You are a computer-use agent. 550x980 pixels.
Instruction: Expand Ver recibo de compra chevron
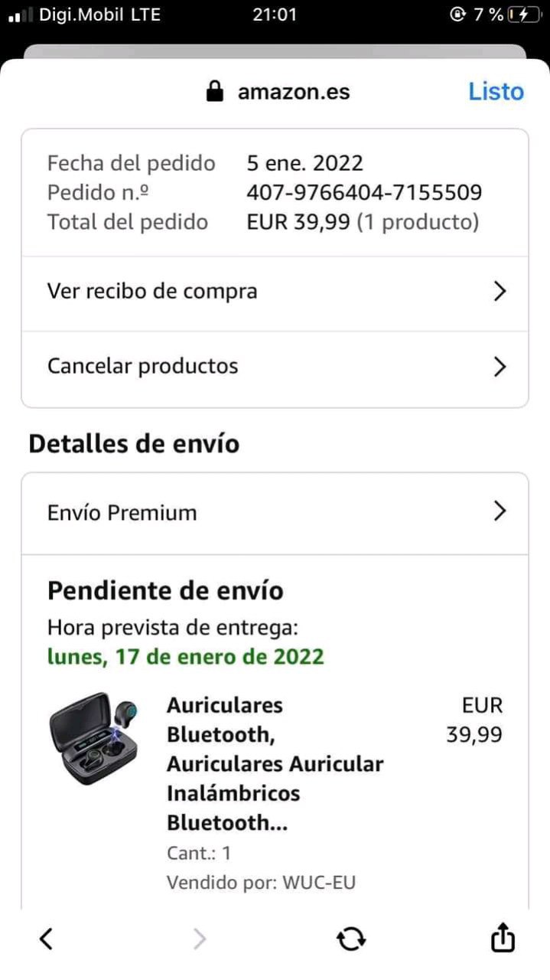tap(500, 291)
